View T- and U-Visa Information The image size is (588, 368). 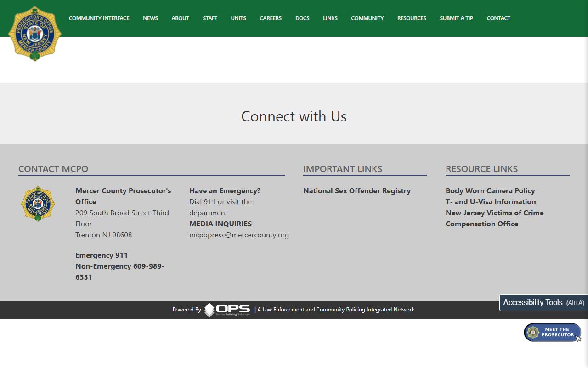pyautogui.click(x=491, y=202)
